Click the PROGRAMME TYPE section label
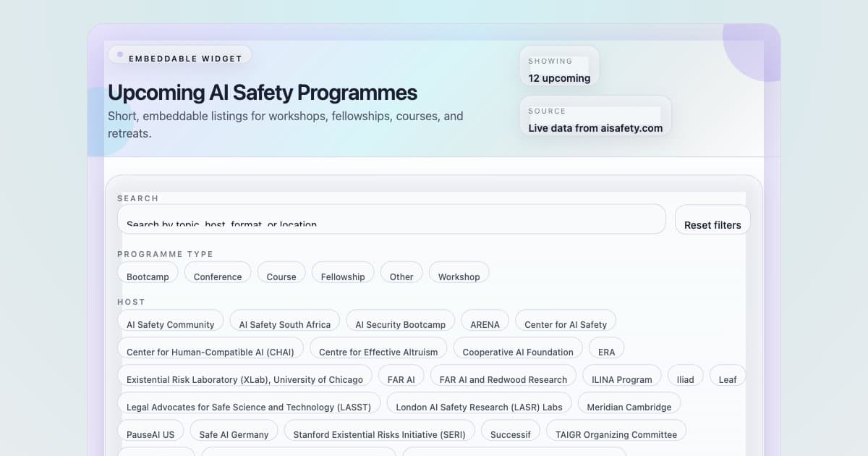The width and height of the screenshot is (868, 456). 165,254
